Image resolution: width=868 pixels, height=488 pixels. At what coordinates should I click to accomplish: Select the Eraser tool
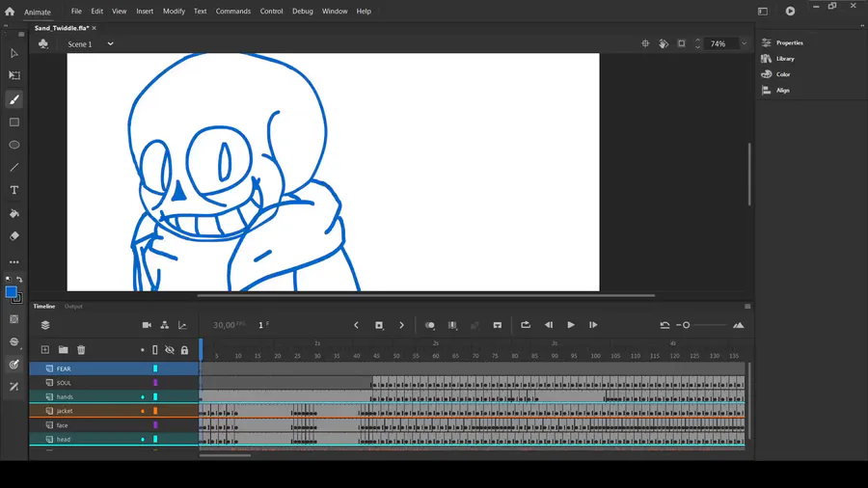tap(14, 236)
